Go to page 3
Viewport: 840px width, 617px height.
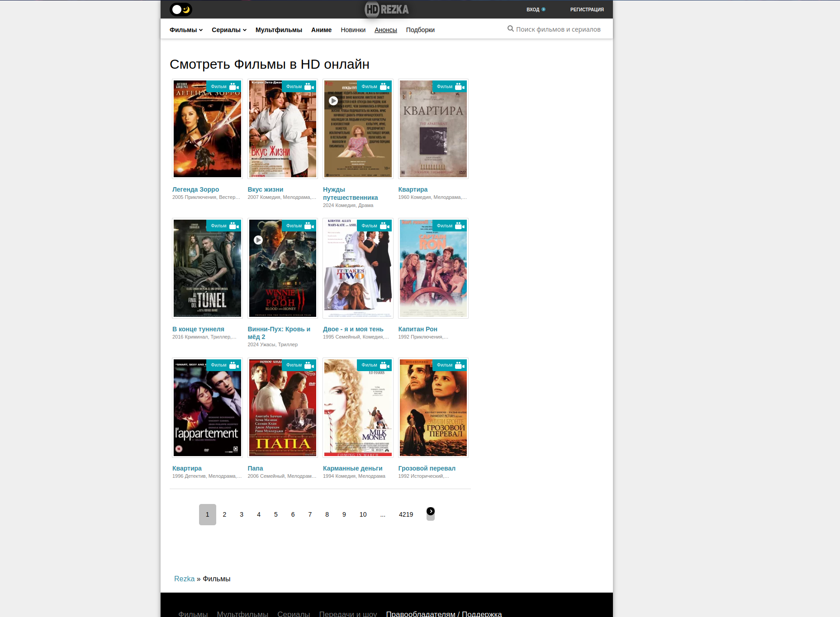coord(242,514)
